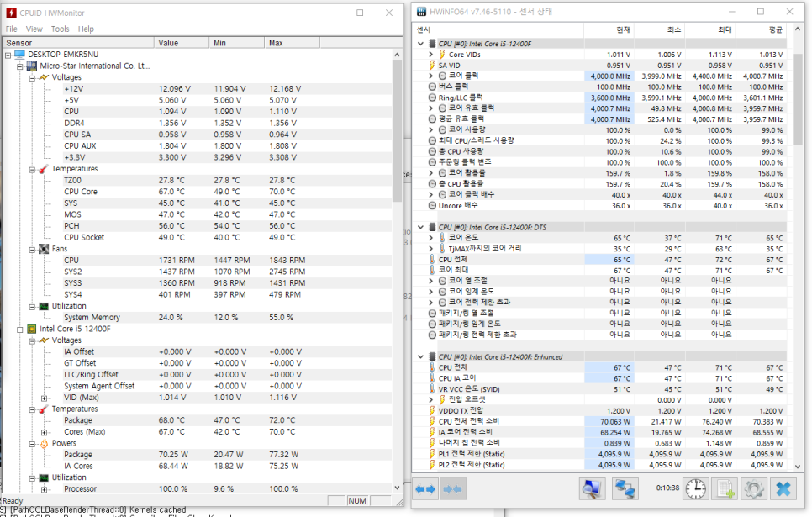Click the lightning icon of the motherboard Voltages node
Image resolution: width=812 pixels, height=517 pixels.
point(44,77)
